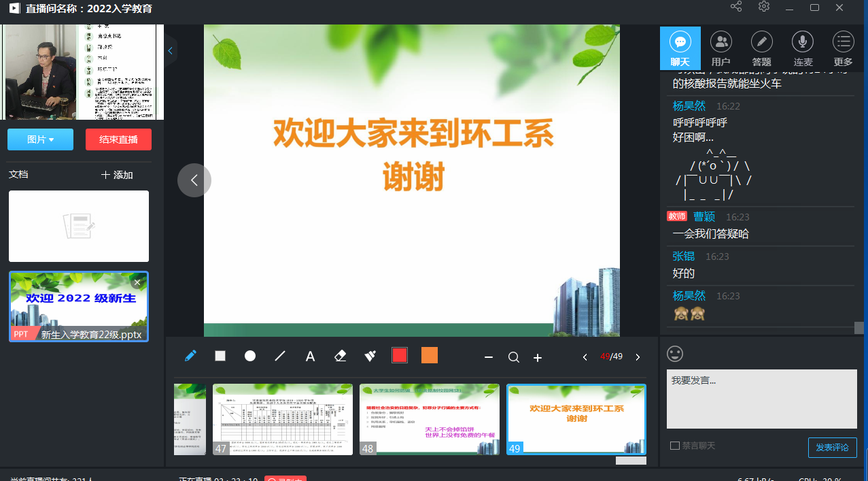
Task: Select the pencil drawing tool
Action: [190, 356]
